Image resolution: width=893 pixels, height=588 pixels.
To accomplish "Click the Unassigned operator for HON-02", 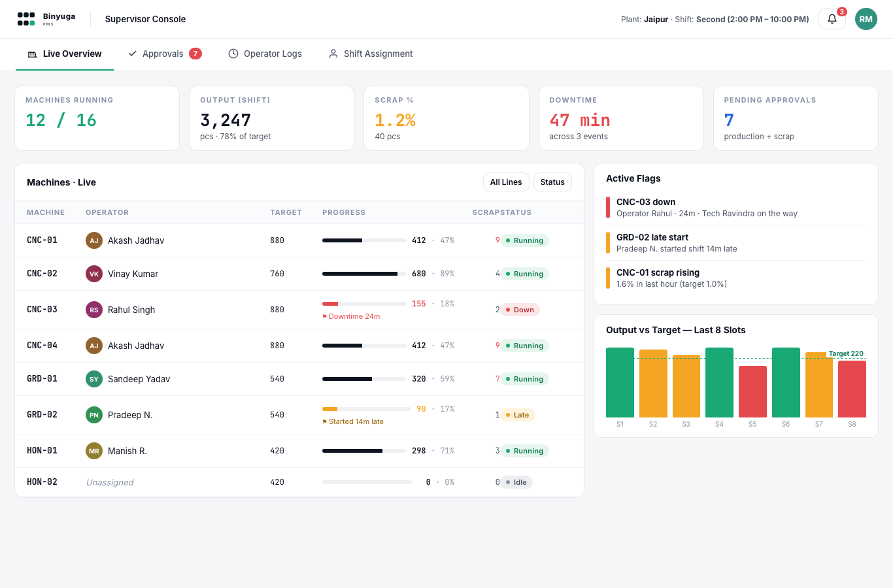I will click(110, 482).
